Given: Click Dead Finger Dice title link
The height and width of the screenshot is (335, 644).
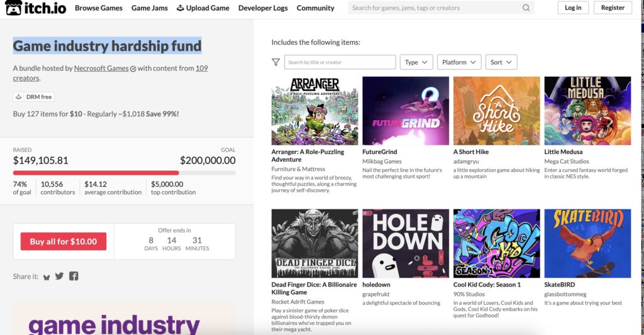Looking at the screenshot, I should coord(314,288).
